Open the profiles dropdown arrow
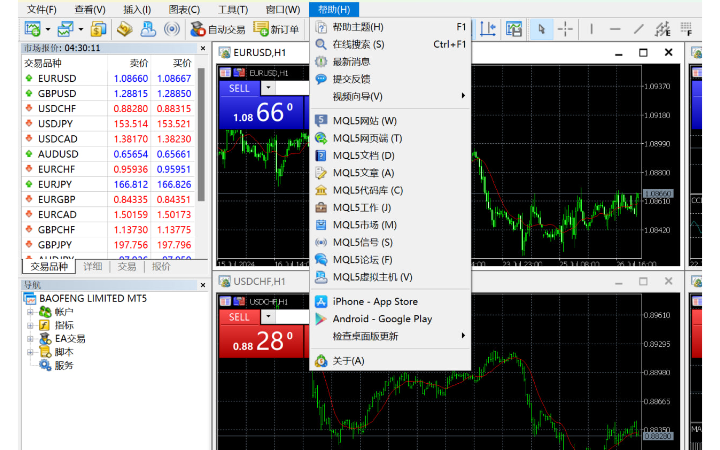The width and height of the screenshot is (720, 450). coord(81,29)
